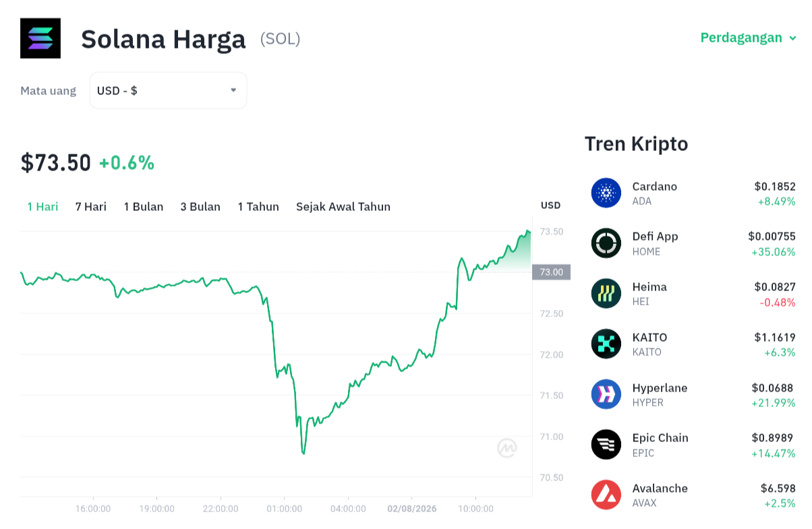This screenshot has height=529, width=812.
Task: Open the Cardano name link
Action: pos(655,187)
